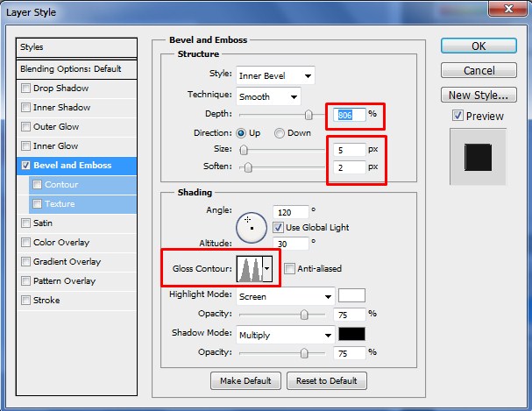Screen dimensions: 532x411
Task: Click the Size slider handle
Action: coord(244,150)
